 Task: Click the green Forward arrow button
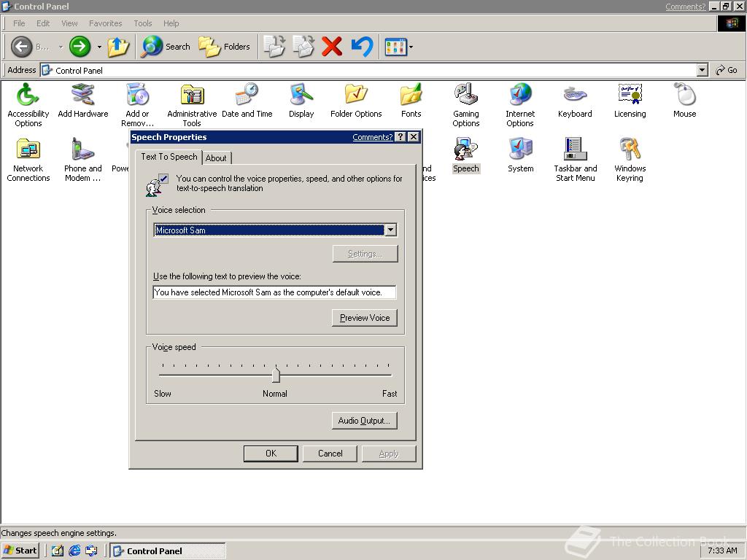tap(80, 47)
